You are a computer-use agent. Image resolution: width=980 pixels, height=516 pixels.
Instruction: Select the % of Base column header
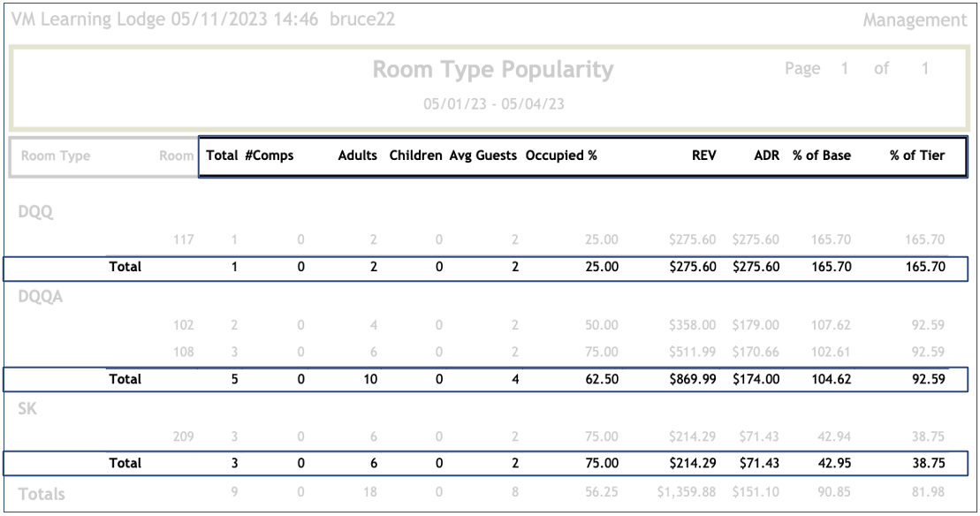coord(822,156)
